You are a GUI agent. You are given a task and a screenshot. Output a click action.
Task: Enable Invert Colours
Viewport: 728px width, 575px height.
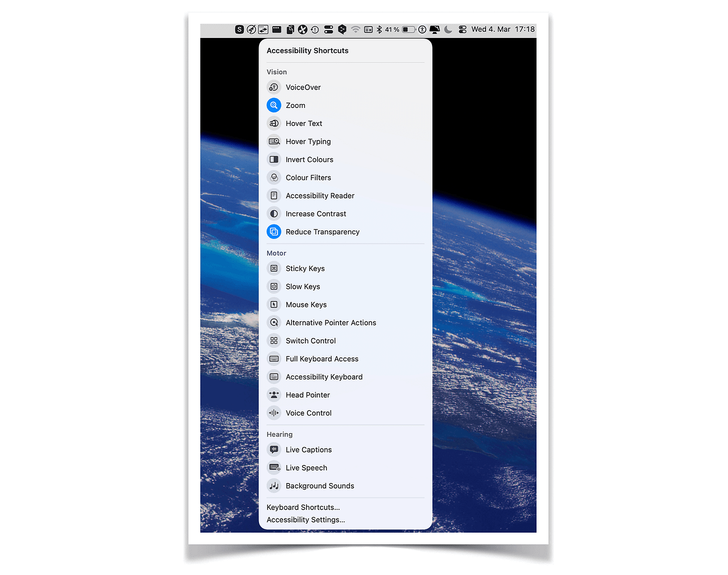(x=345, y=159)
